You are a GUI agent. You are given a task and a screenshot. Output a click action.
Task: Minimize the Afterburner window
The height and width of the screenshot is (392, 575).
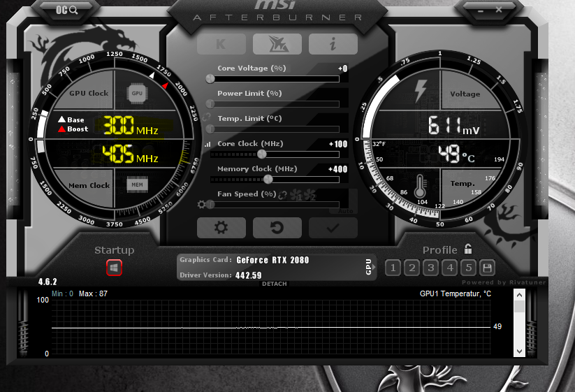coord(481,11)
